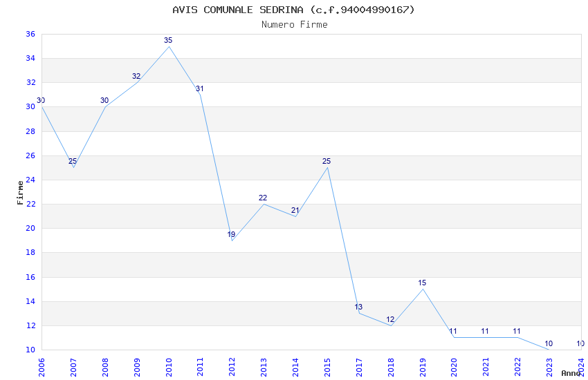Screen dimensions: 588x380
Task: Click y-axis tick label 16
Action: pos(30,277)
